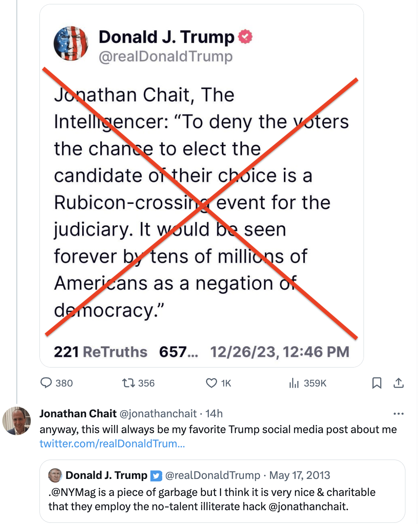Click the blue verified badge in quoted tweet
The width and height of the screenshot is (420, 524).
pos(156,475)
